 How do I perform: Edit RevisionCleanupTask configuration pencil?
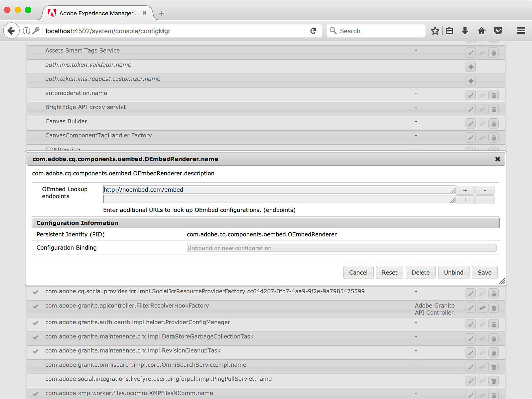pos(471,353)
